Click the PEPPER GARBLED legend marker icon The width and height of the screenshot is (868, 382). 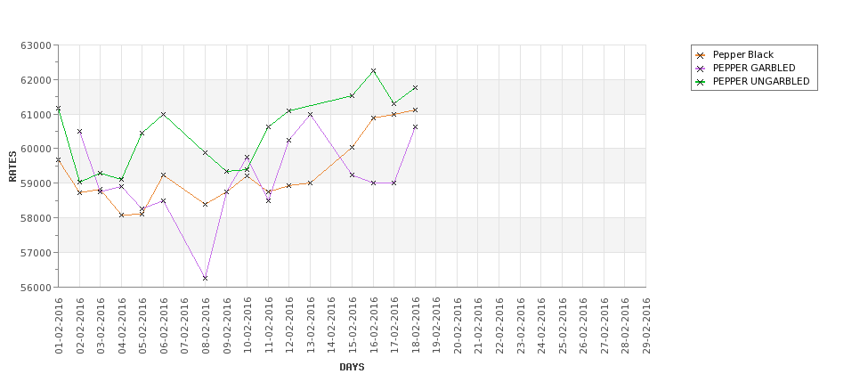[x=701, y=69]
